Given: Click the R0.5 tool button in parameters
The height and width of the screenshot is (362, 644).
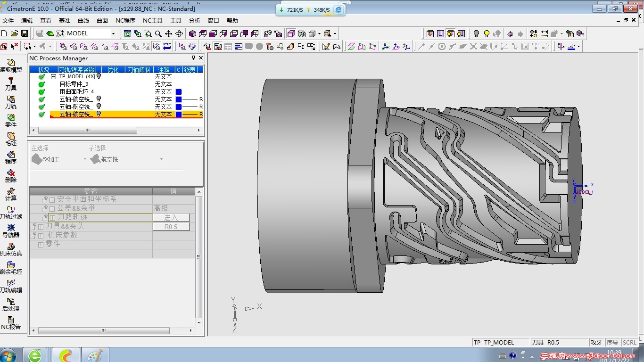Looking at the screenshot, I should 171,227.
